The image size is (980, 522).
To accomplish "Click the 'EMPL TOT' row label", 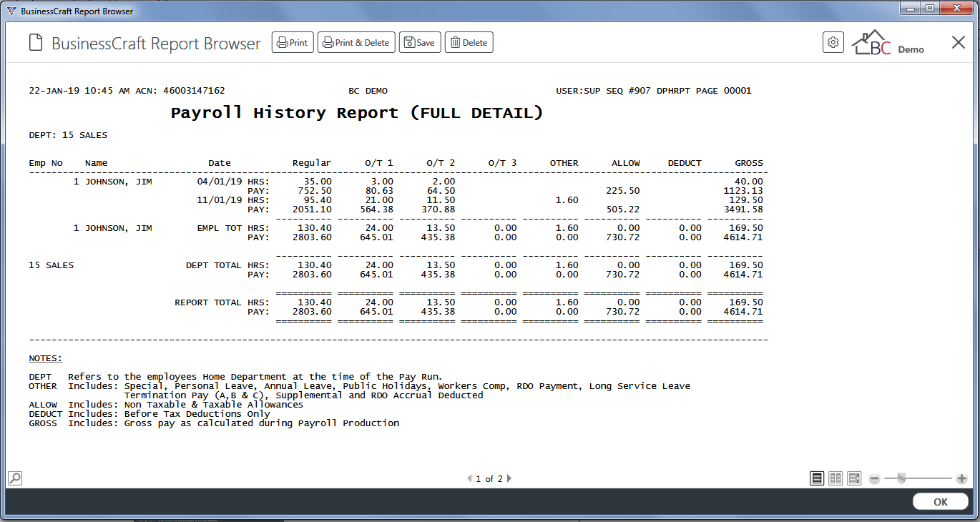I will (220, 228).
